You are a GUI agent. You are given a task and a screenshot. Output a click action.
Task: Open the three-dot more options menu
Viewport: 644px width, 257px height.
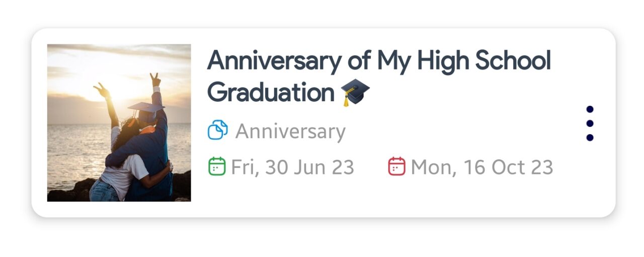pyautogui.click(x=590, y=123)
